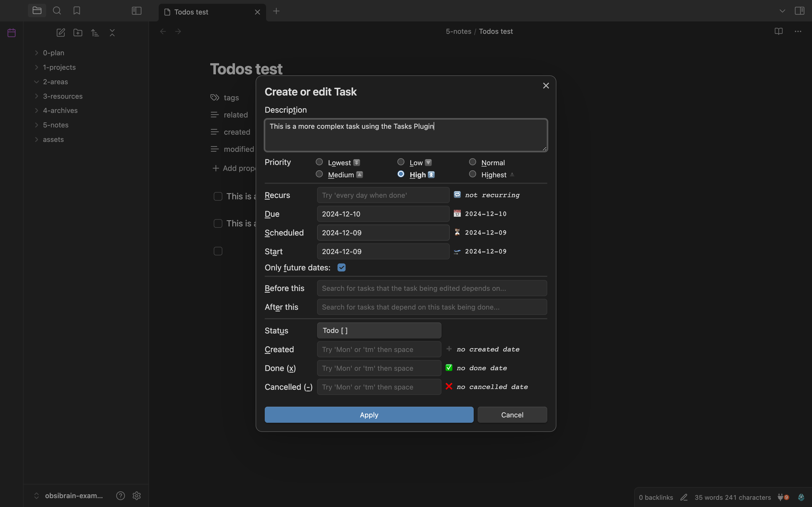Viewport: 812px width, 507px height.
Task: Click the Recurs input field
Action: 383,195
